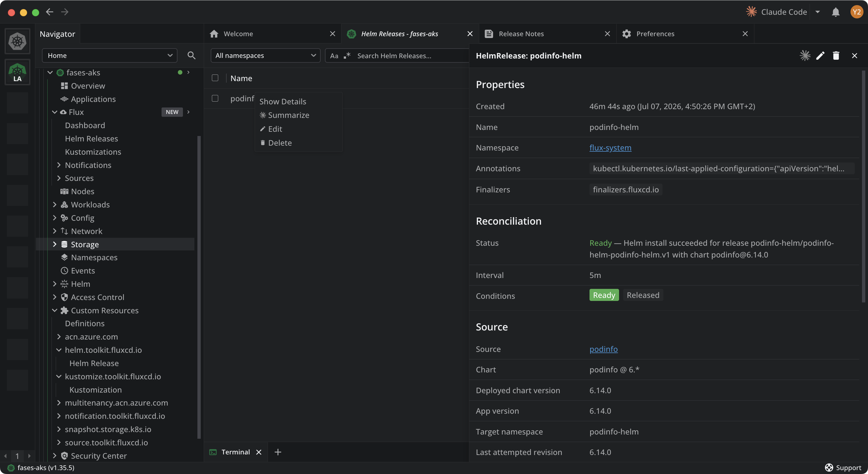The width and height of the screenshot is (868, 474).
Task: Select the LA cluster icon in sidebar
Action: (17, 72)
